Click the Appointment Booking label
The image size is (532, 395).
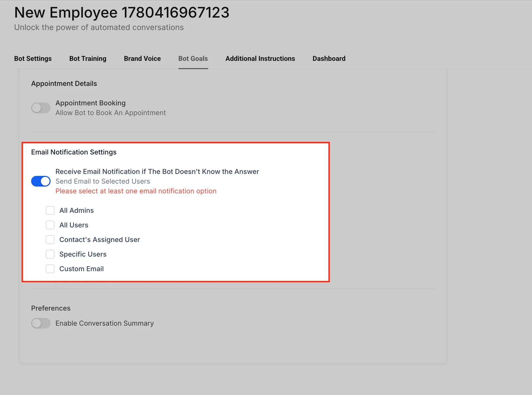point(90,103)
